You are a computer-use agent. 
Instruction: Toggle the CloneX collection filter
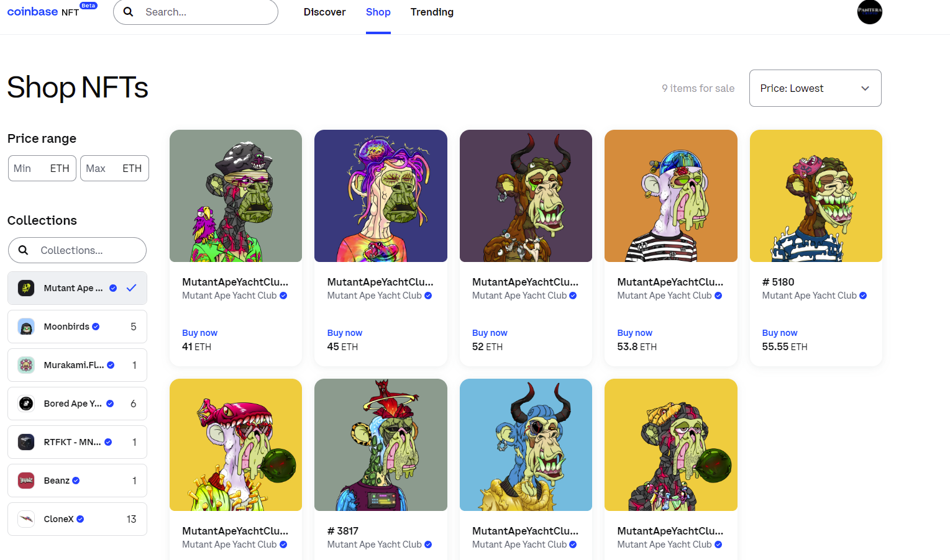(x=77, y=519)
